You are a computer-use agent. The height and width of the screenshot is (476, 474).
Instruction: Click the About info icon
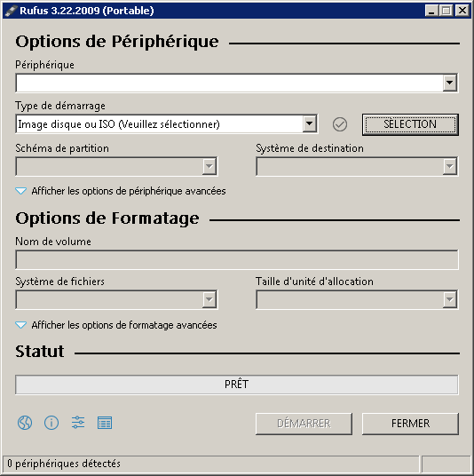51,423
